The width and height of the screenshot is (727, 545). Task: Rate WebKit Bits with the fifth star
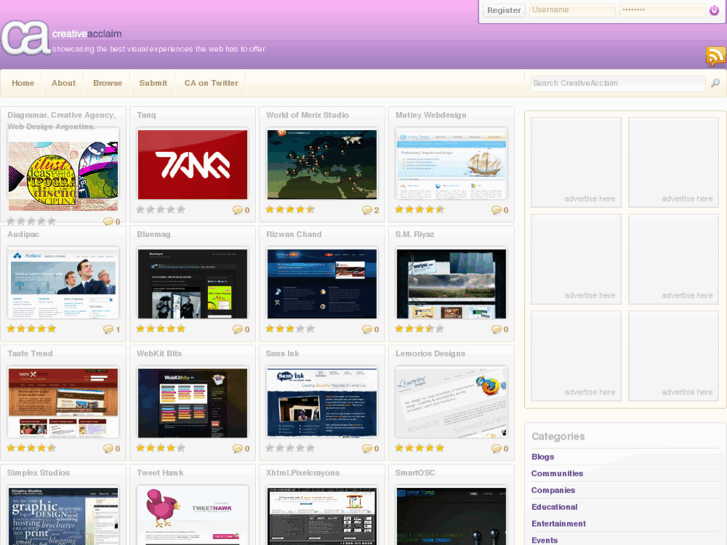(181, 448)
